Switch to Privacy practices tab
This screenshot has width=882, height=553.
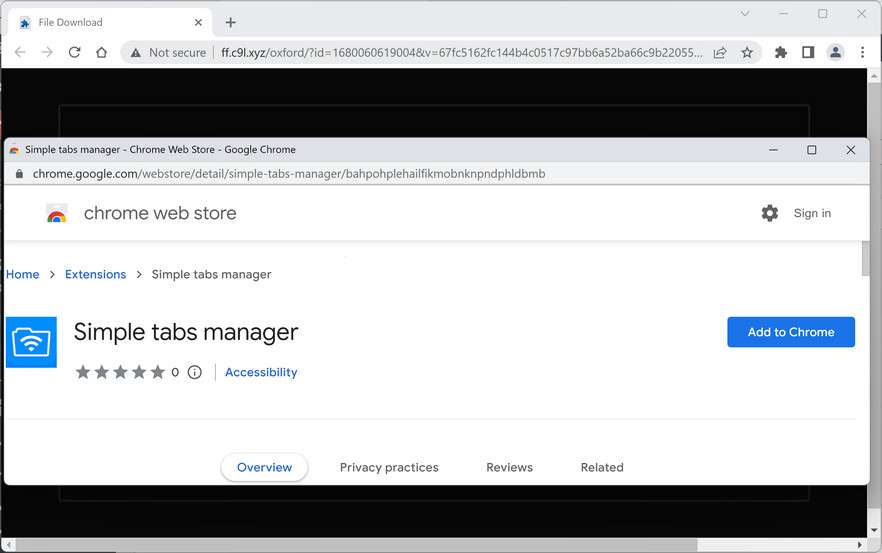(389, 467)
